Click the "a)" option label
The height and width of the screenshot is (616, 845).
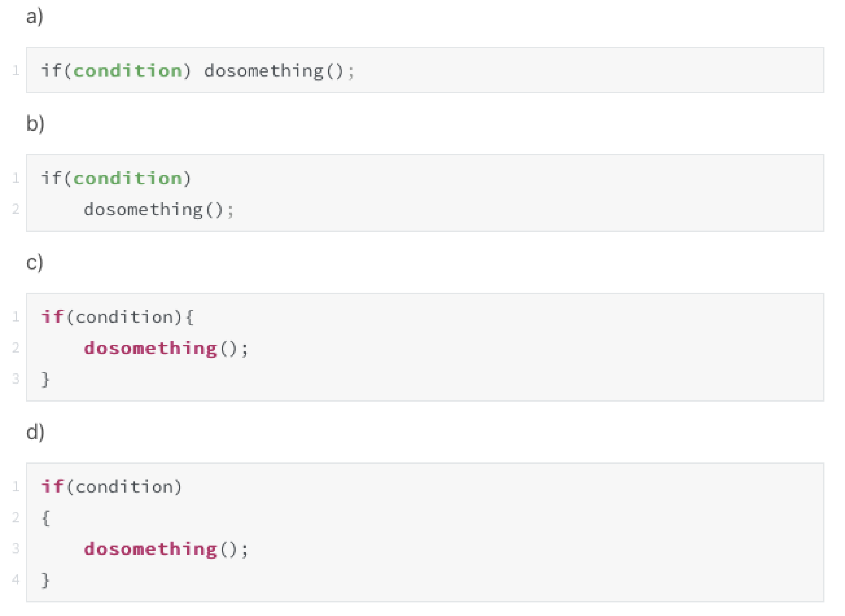coord(35,17)
